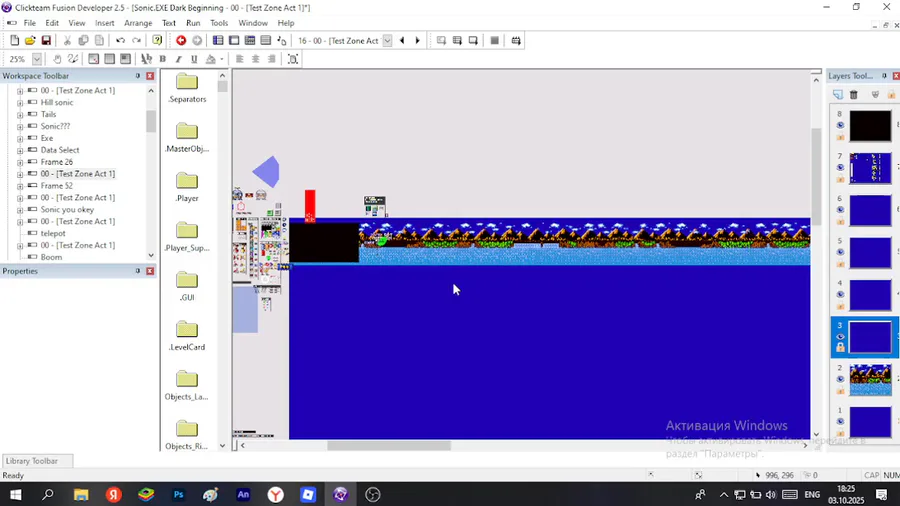Screen dimensions: 900x506
Task: Open the File menu
Action: tap(29, 23)
